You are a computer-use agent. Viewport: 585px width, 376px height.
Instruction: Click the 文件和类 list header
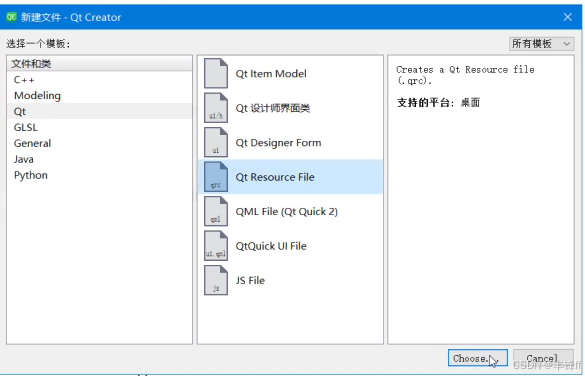click(99, 64)
